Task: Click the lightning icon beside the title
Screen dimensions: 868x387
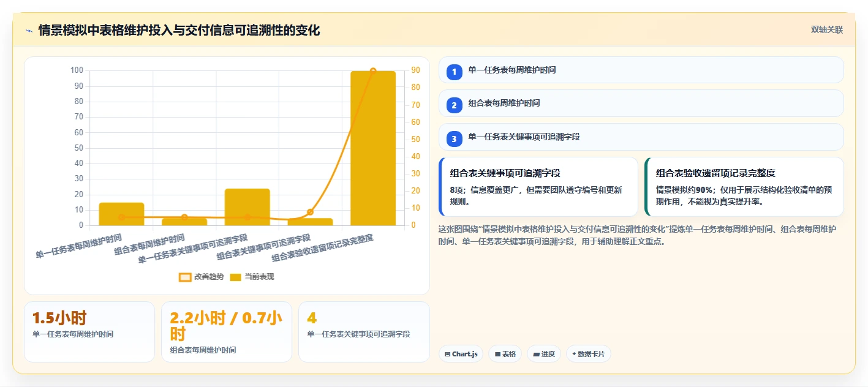Action: coord(29,31)
